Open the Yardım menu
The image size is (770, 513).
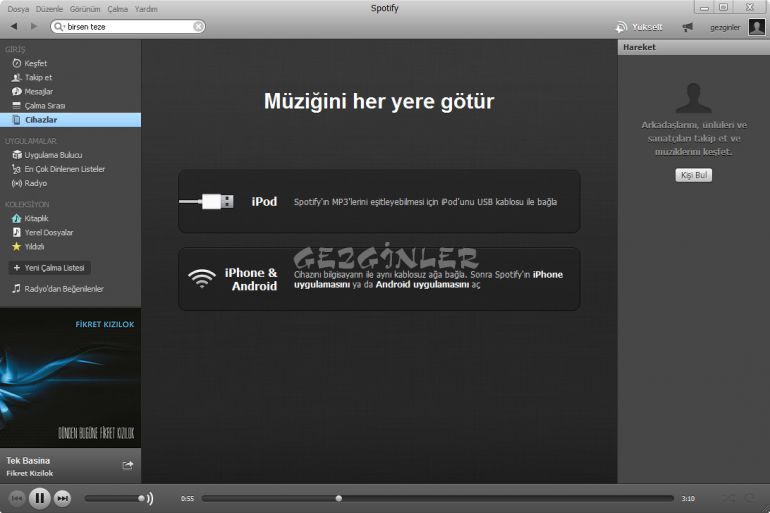(x=146, y=9)
